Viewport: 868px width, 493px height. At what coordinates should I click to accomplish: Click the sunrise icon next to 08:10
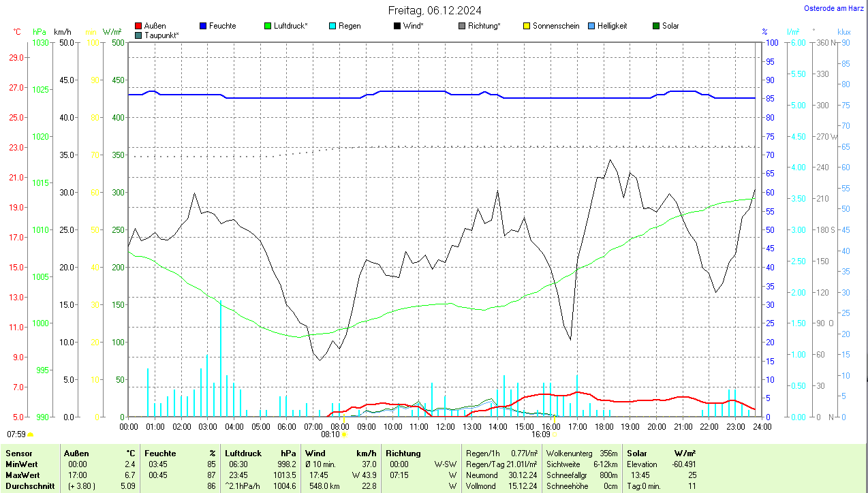[344, 434]
